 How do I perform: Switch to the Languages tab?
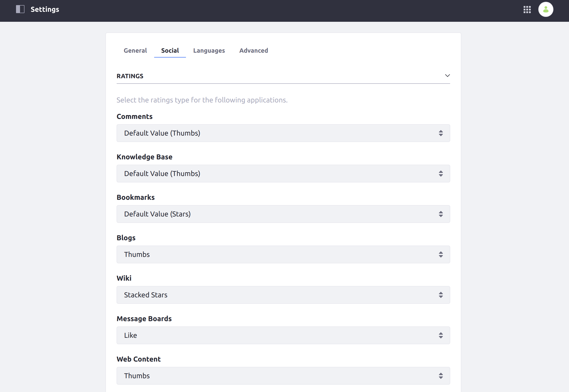[x=209, y=50]
